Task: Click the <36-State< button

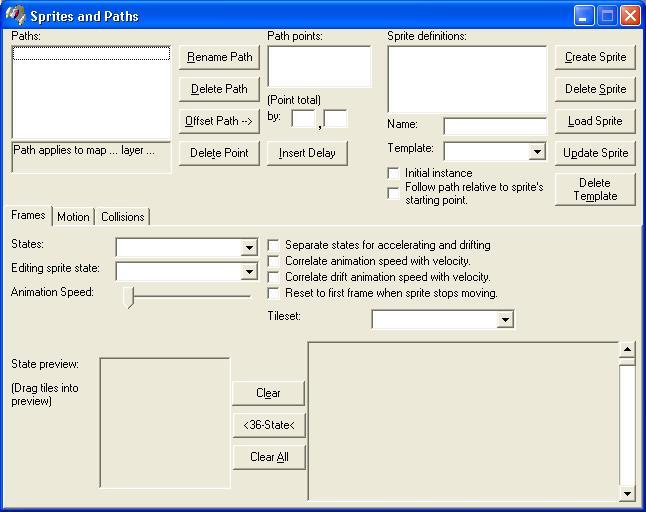Action: [x=269, y=425]
